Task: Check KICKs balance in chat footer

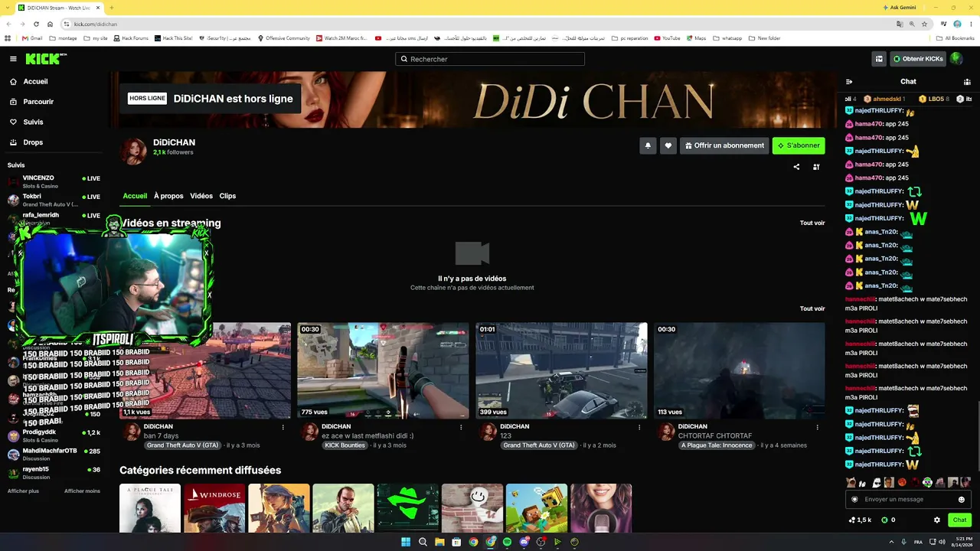Action: 888,520
